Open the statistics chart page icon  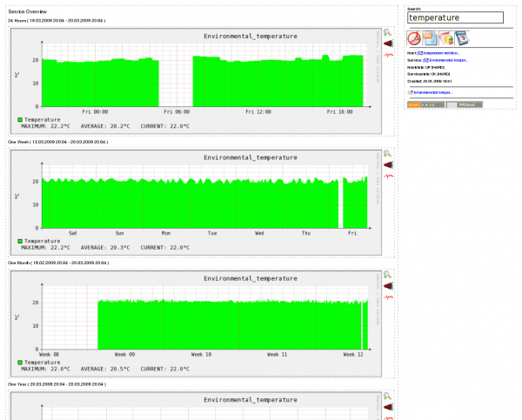445,37
